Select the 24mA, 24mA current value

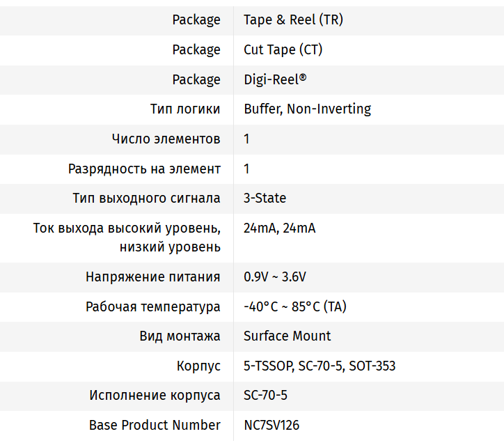coord(279,228)
